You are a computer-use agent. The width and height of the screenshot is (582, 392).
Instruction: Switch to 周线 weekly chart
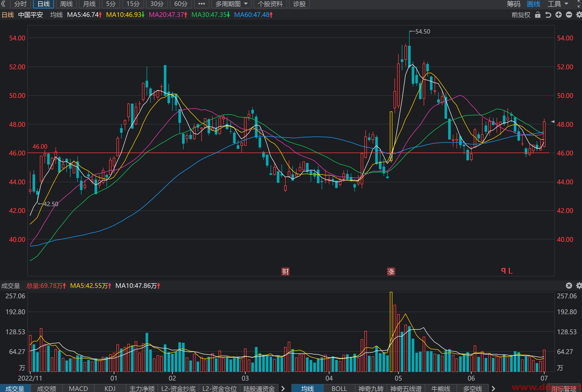66,4
